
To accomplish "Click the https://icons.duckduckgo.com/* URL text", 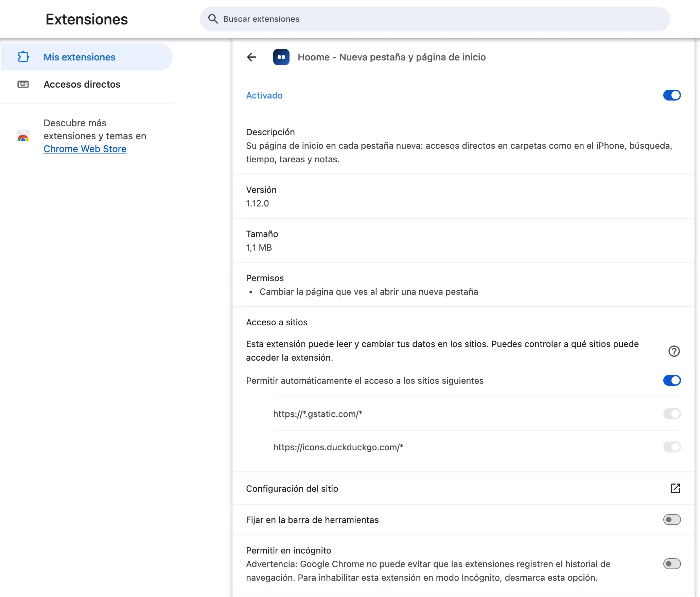I will 338,447.
